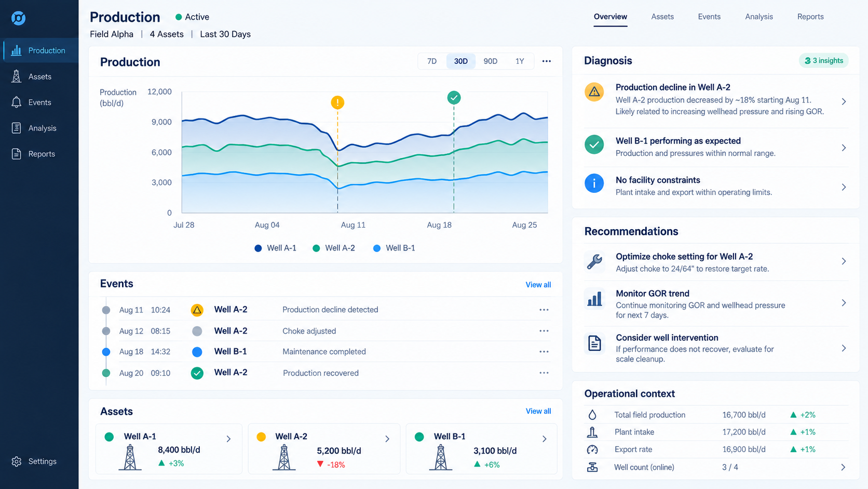
Task: Toggle Well A-1 legend series
Action: (x=276, y=248)
